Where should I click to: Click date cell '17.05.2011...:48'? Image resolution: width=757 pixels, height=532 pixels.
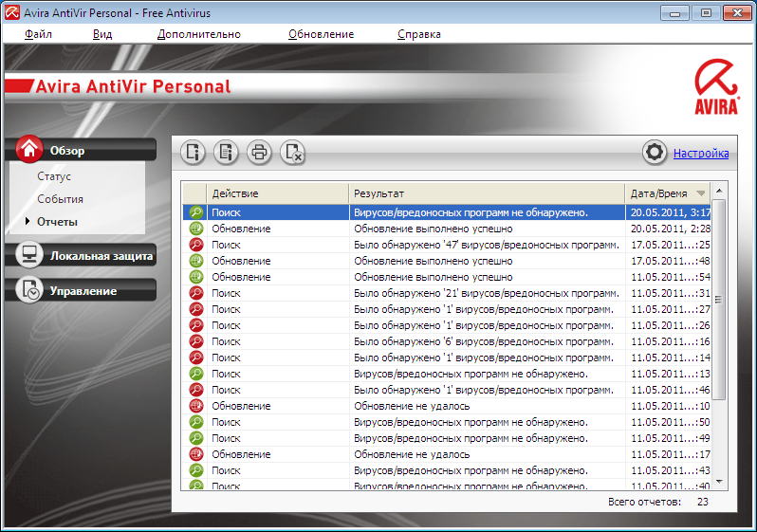point(670,261)
